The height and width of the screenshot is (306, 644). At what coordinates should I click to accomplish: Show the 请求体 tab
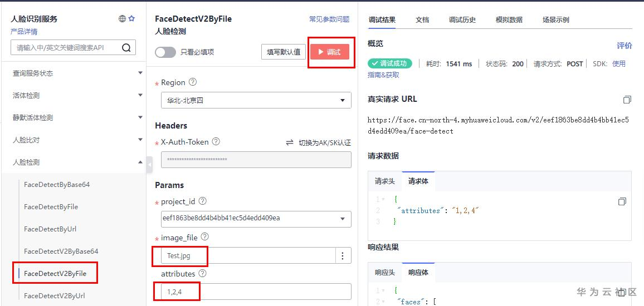(418, 181)
